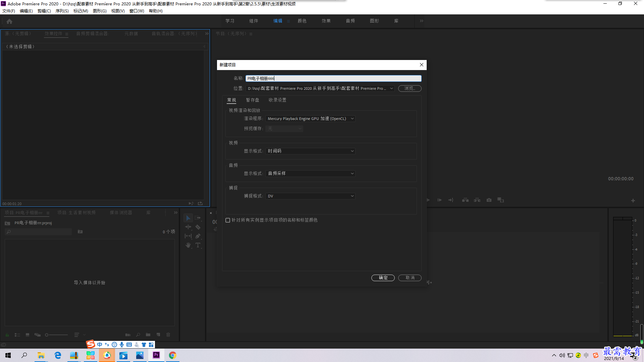Open the renderer dropdown Mercury Playback Engine
The width and height of the screenshot is (644, 362).
tap(310, 119)
